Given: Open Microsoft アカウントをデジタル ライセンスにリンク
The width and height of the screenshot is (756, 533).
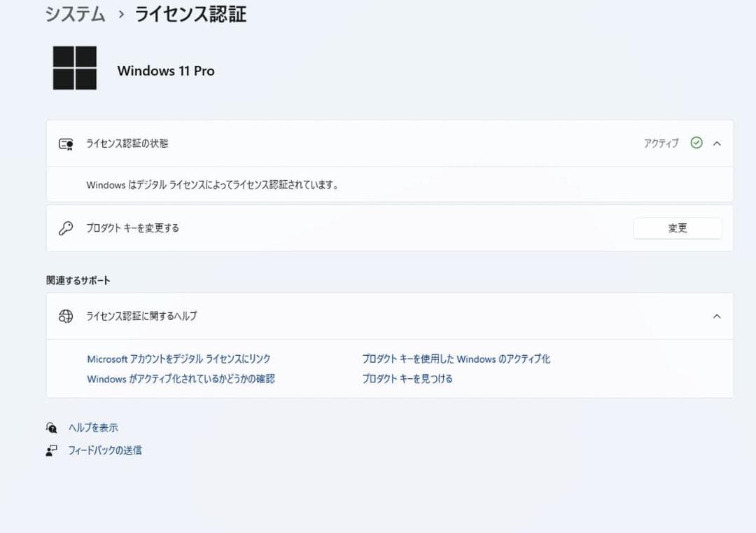Looking at the screenshot, I should tap(178, 359).
